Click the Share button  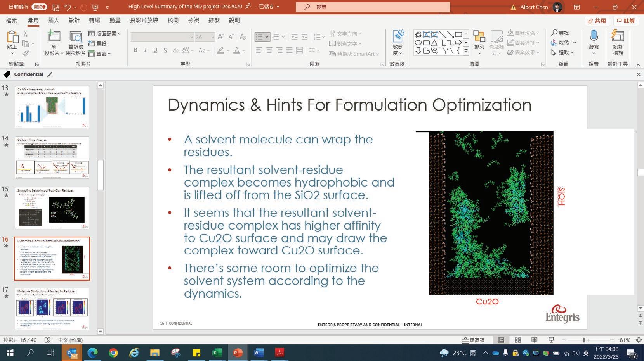click(x=597, y=21)
